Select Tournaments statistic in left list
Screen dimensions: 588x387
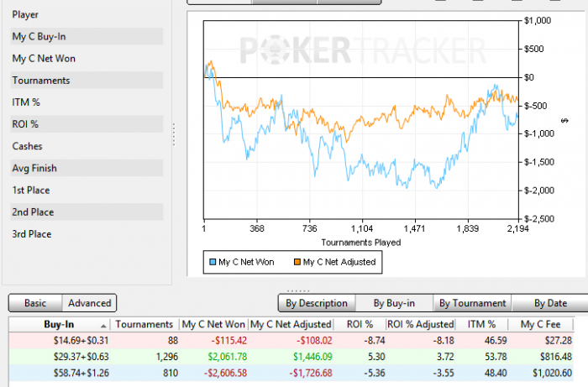[87, 81]
